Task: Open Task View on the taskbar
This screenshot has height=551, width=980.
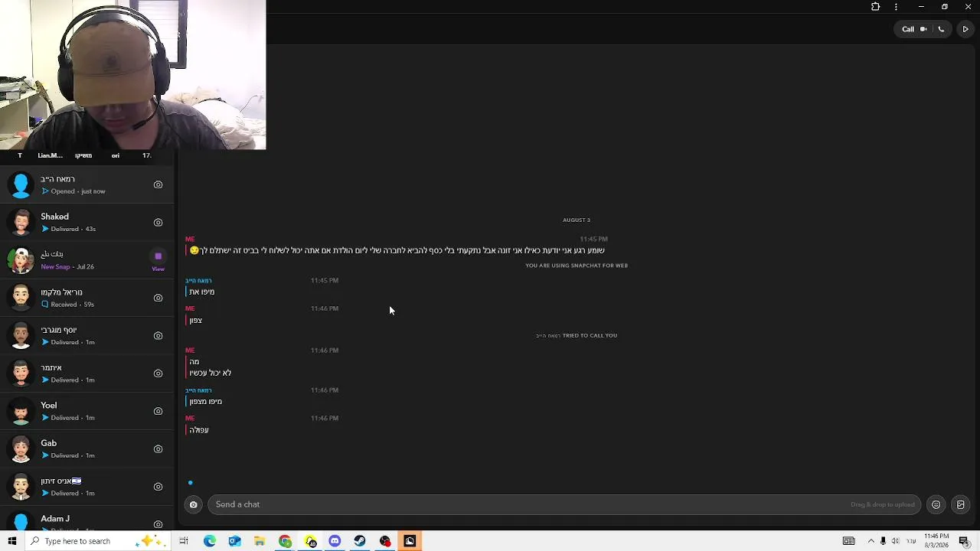Action: point(184,541)
